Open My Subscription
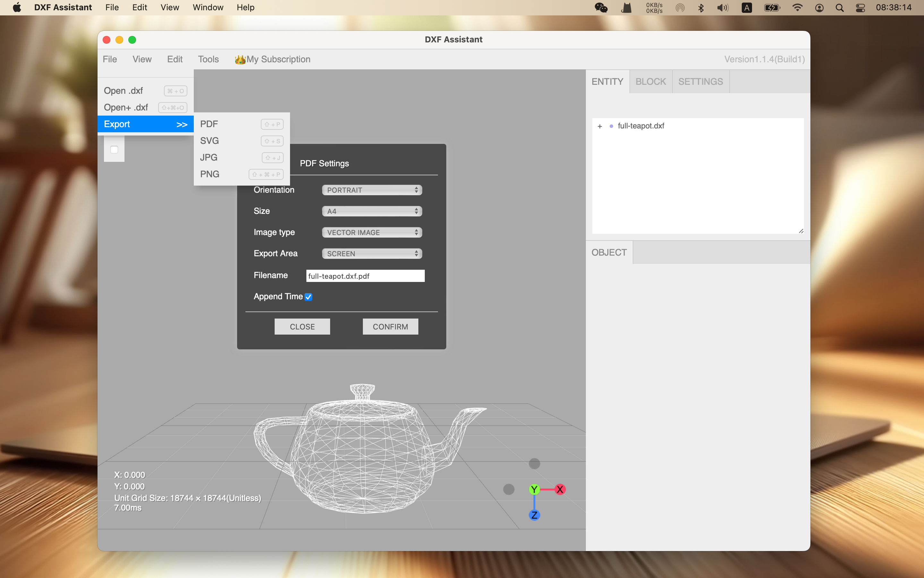The image size is (924, 578). click(273, 59)
